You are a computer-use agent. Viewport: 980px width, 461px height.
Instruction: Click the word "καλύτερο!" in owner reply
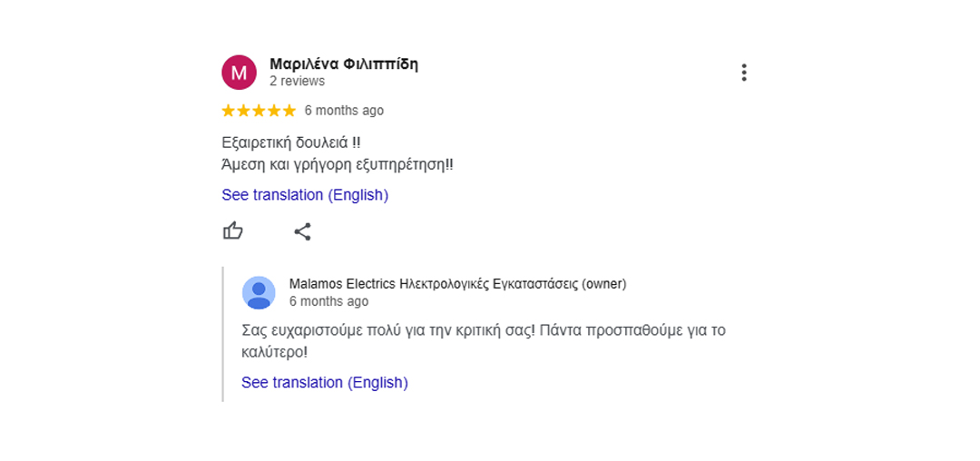coord(274,352)
